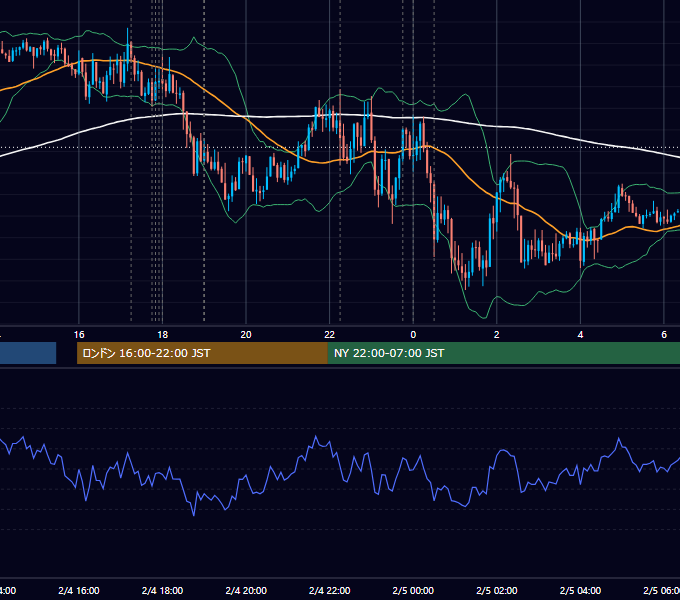Click the NY 22:00-07:00 JST session bar
680x600 pixels.
click(503, 353)
